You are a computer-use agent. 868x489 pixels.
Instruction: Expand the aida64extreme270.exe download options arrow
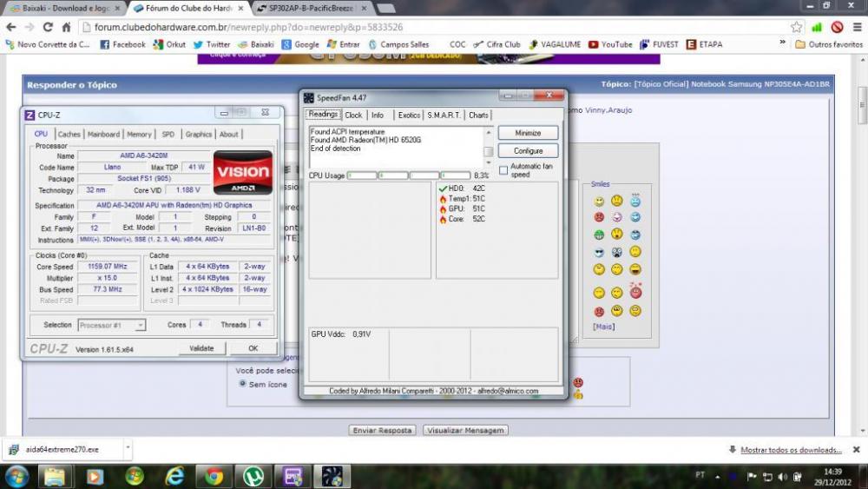click(128, 449)
